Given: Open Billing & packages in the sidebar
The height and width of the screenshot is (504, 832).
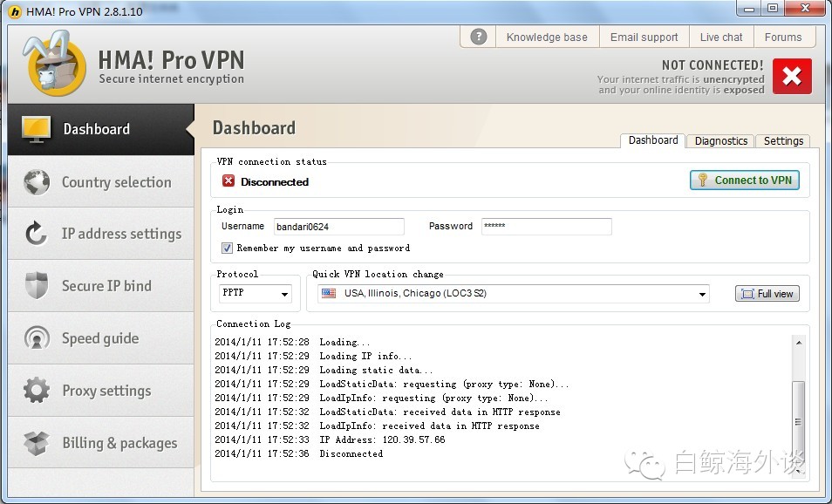Looking at the screenshot, I should [x=101, y=442].
